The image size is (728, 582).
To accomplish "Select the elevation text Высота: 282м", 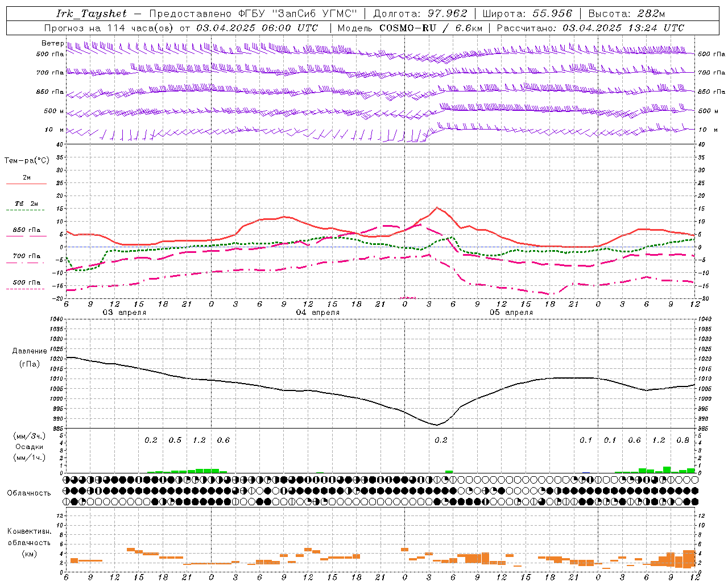I will 627,14.
